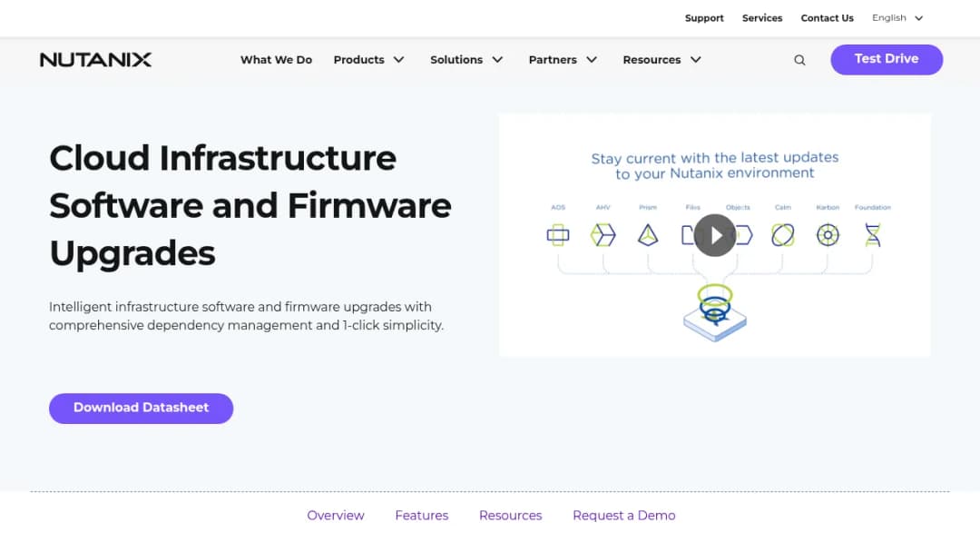The height and width of the screenshot is (552, 980).
Task: Click the Calm circle icon
Action: (x=782, y=235)
